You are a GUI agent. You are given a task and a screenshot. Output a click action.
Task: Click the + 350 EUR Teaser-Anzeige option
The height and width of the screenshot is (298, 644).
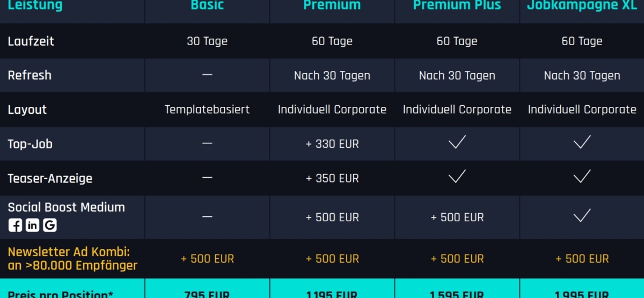[332, 178]
